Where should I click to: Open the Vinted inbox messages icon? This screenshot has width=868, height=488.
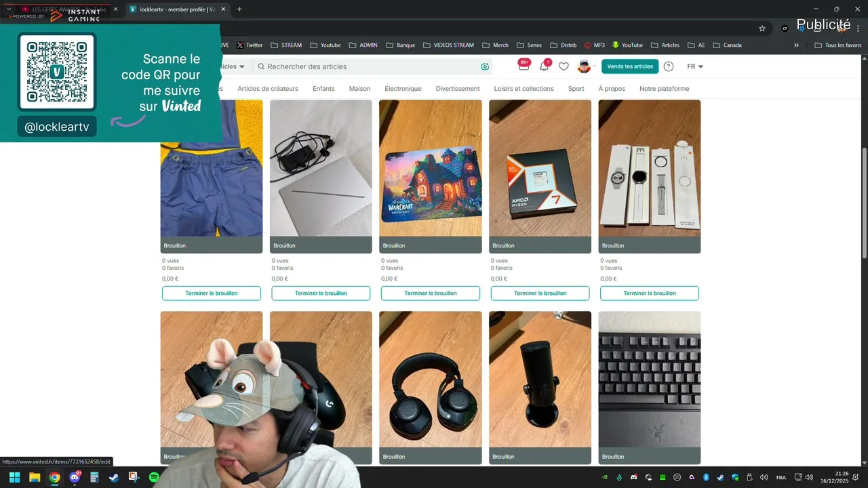tap(523, 66)
